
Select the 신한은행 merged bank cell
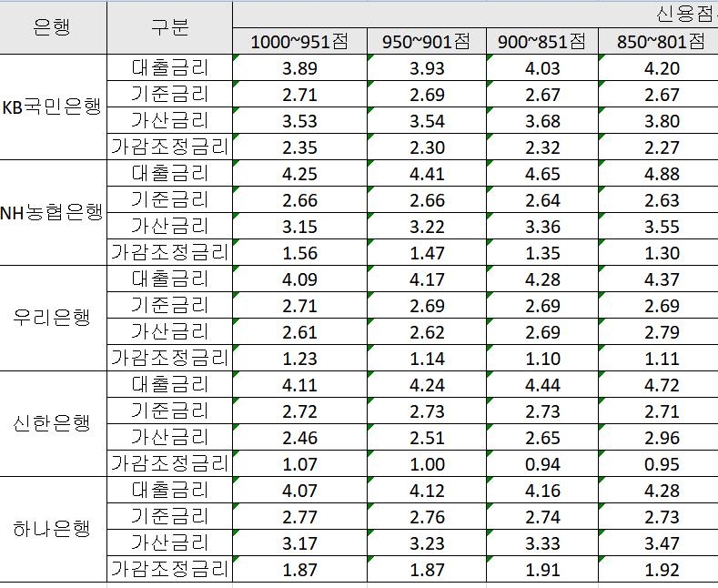[53, 423]
